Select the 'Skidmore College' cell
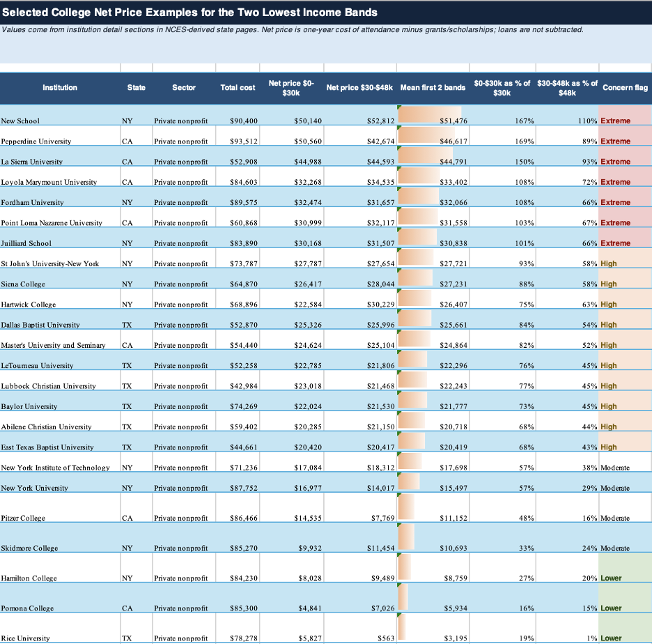652x644 pixels. [60, 537]
